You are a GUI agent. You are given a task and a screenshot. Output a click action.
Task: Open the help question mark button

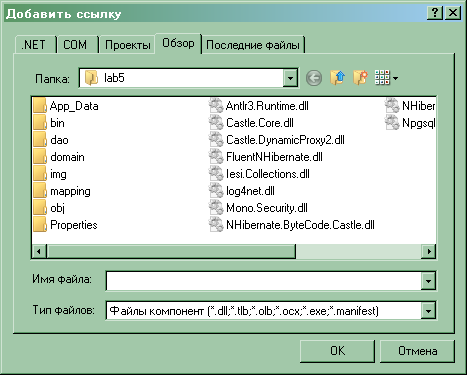click(x=435, y=13)
